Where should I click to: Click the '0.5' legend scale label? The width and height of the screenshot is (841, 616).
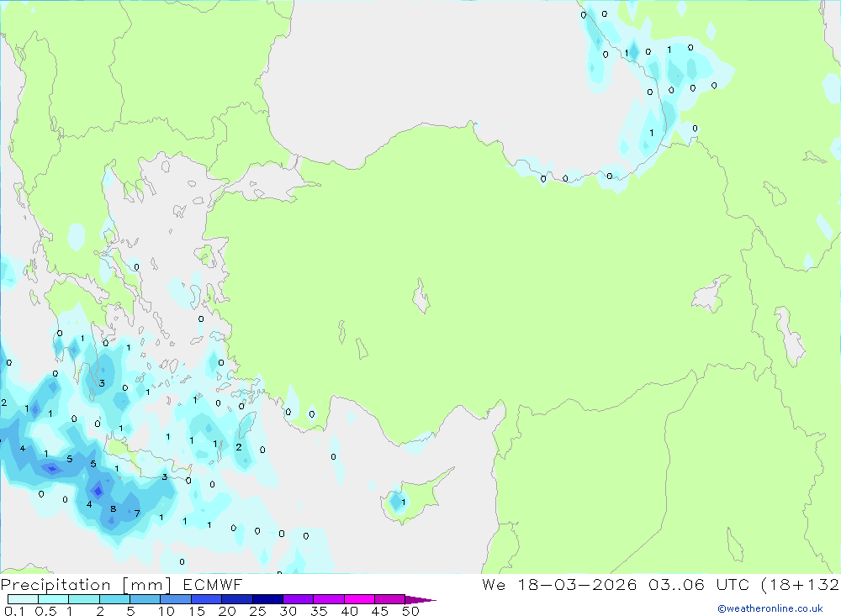coord(45,611)
